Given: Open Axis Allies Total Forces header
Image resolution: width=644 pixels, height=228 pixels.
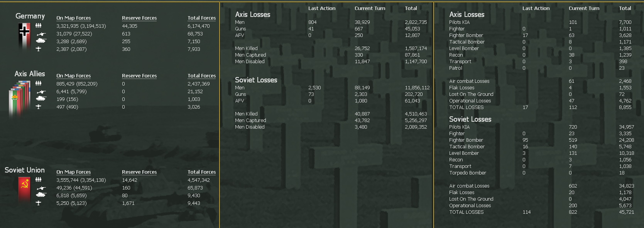Looking at the screenshot, I should click(x=201, y=76).
